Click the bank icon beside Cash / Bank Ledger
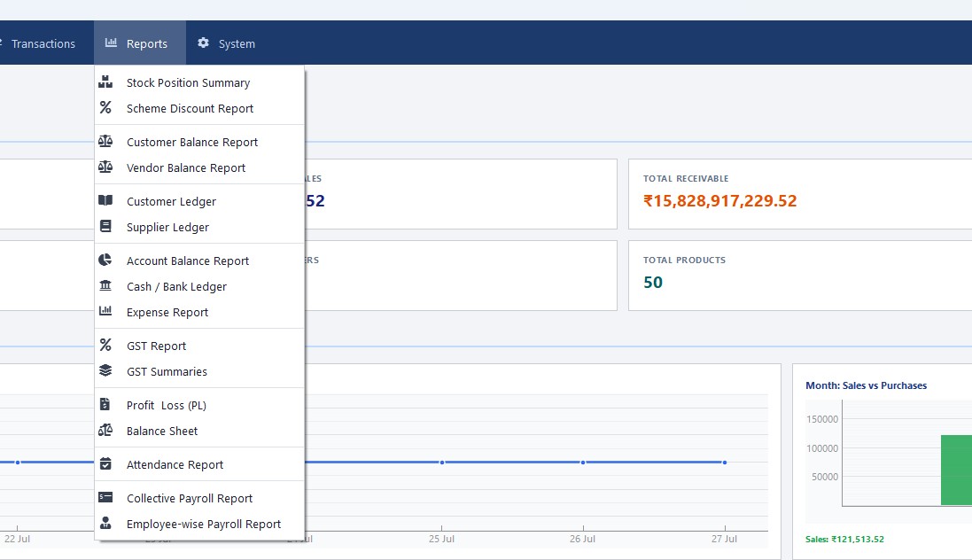972x560 pixels. pyautogui.click(x=105, y=285)
